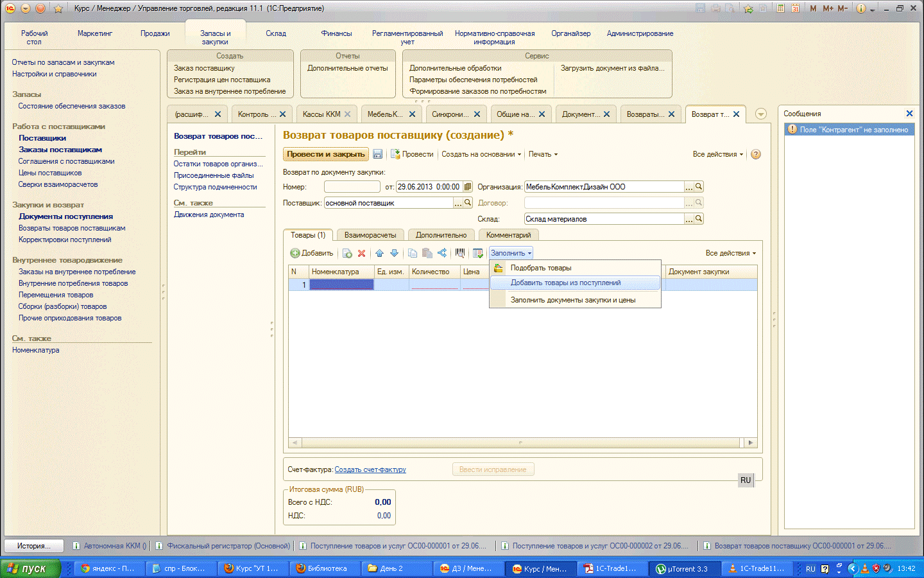Click the История button

point(35,546)
